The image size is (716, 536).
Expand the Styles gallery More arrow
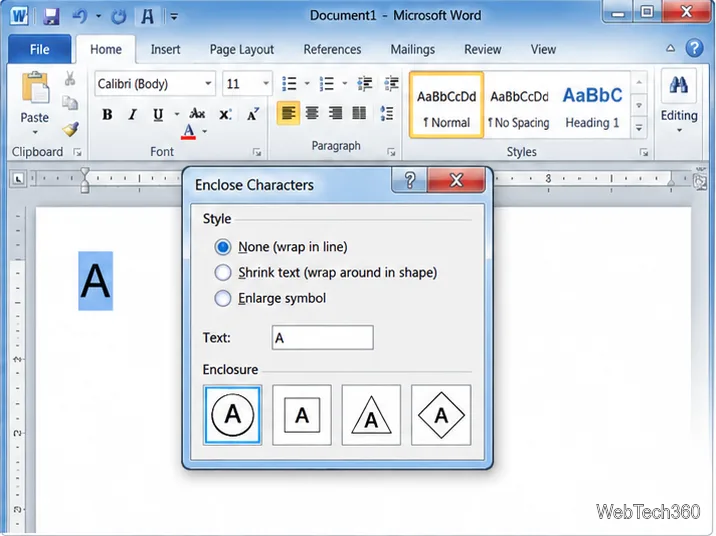tap(639, 128)
